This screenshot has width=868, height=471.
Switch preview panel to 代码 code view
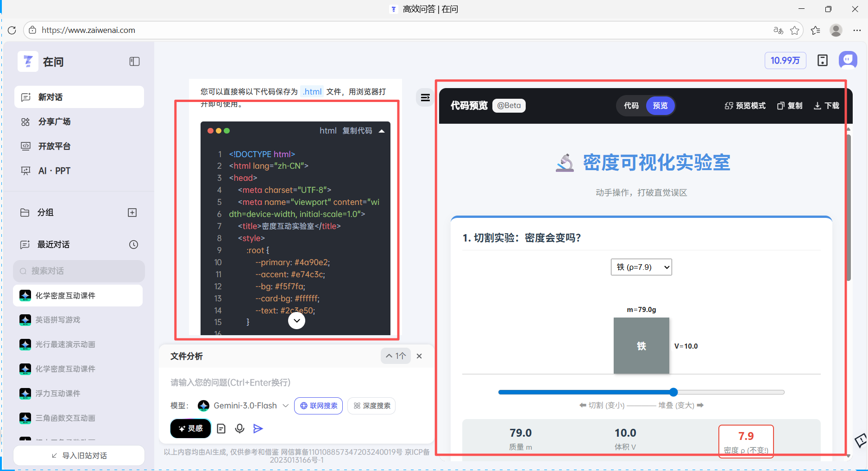click(x=631, y=105)
